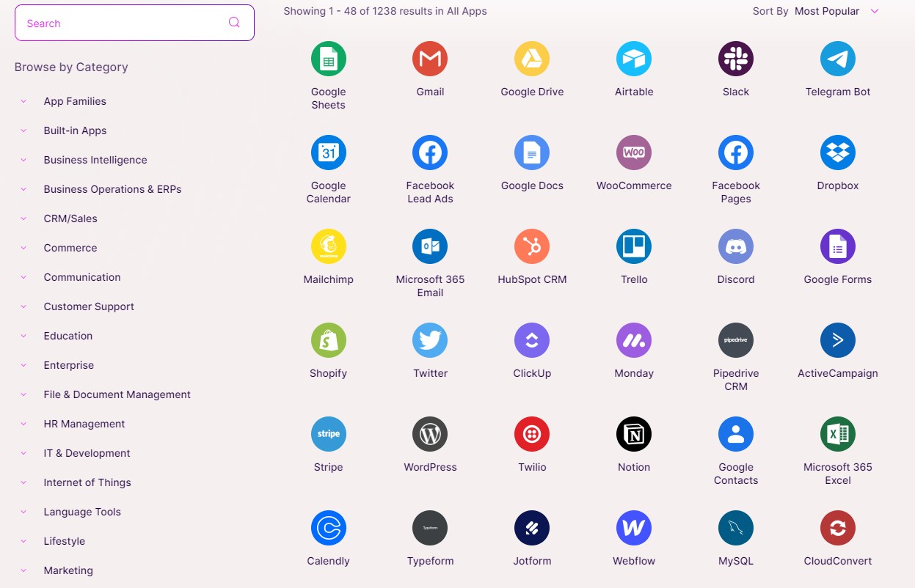Open the WooCommerce icon
The image size is (915, 588).
634,152
